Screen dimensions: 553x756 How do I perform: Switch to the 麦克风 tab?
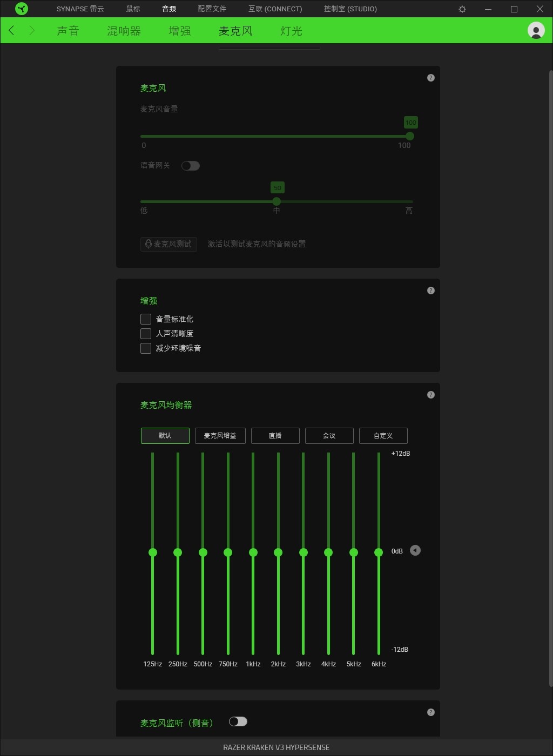click(235, 31)
